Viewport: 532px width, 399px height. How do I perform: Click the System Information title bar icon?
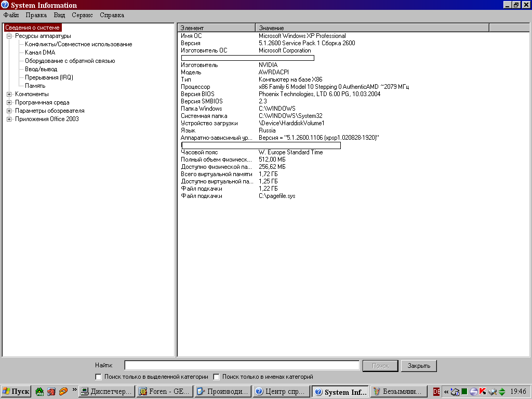5,5
